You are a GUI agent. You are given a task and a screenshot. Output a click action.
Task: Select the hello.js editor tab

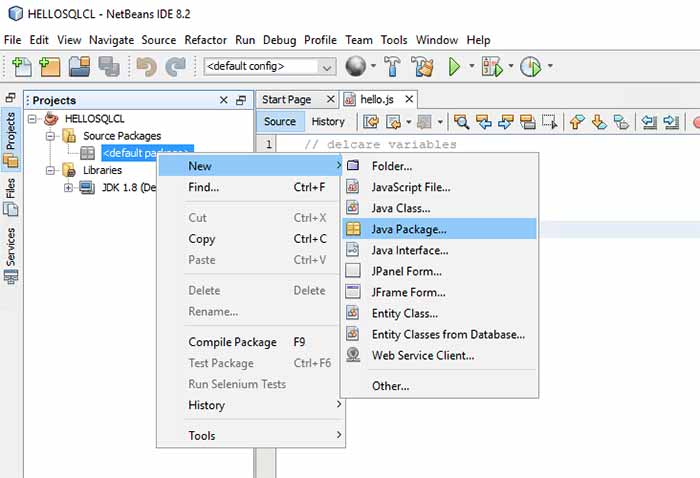pyautogui.click(x=377, y=100)
